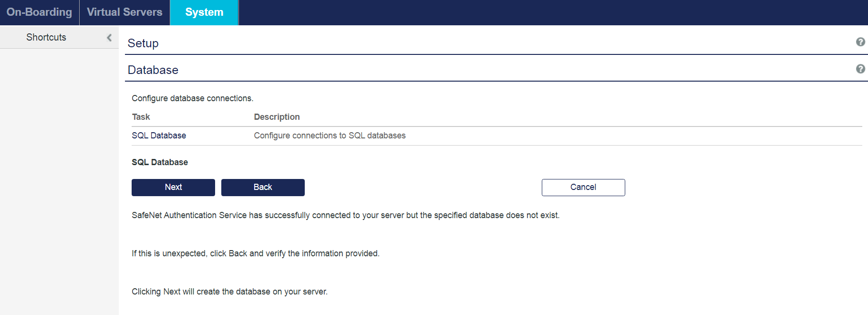Image resolution: width=868 pixels, height=315 pixels.
Task: Switch to the On-Boarding tab
Action: [x=39, y=12]
